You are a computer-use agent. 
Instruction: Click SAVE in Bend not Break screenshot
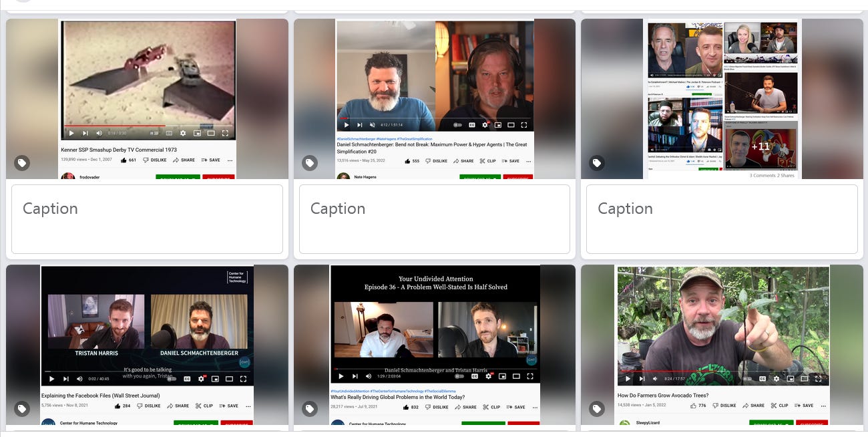coord(509,161)
